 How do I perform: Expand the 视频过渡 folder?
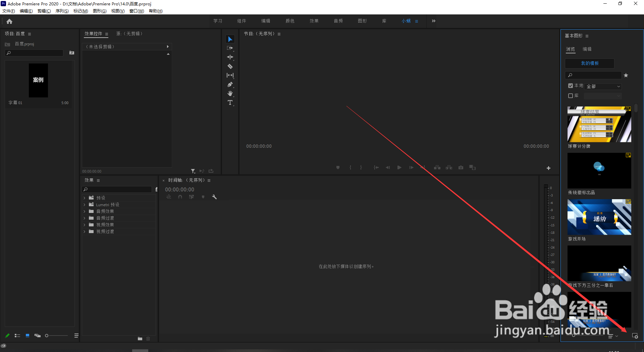click(x=85, y=231)
